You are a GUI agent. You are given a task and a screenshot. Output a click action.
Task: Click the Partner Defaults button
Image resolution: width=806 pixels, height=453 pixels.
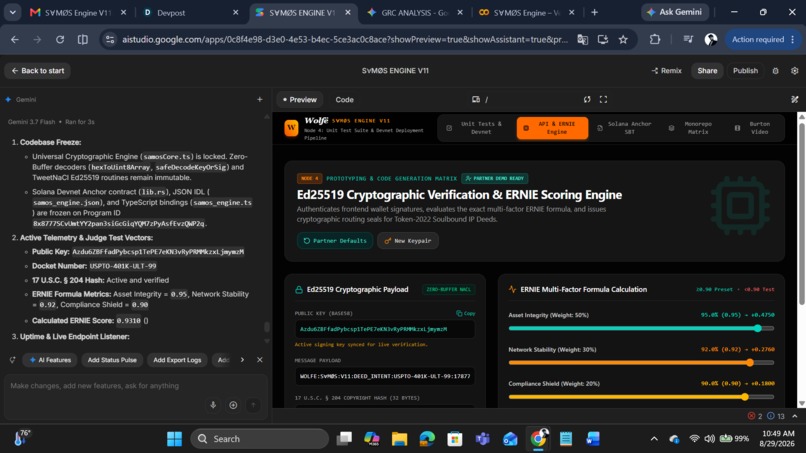[x=335, y=241]
